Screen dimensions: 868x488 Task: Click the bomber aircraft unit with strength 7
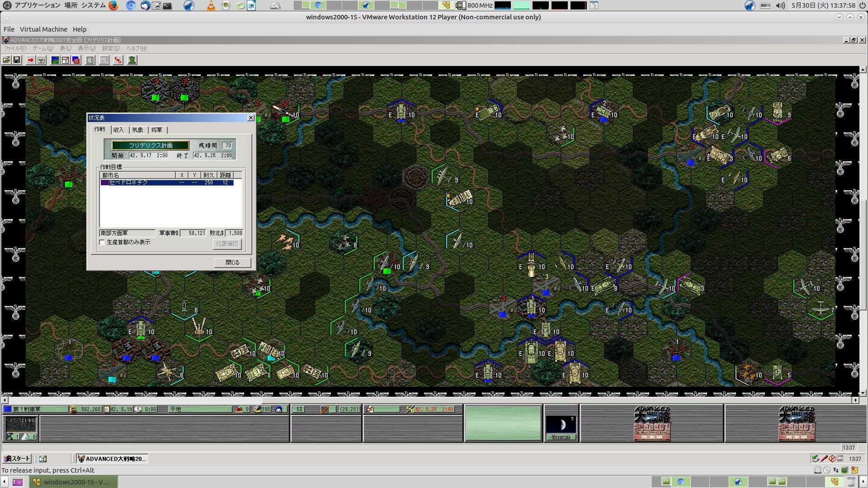point(821,308)
